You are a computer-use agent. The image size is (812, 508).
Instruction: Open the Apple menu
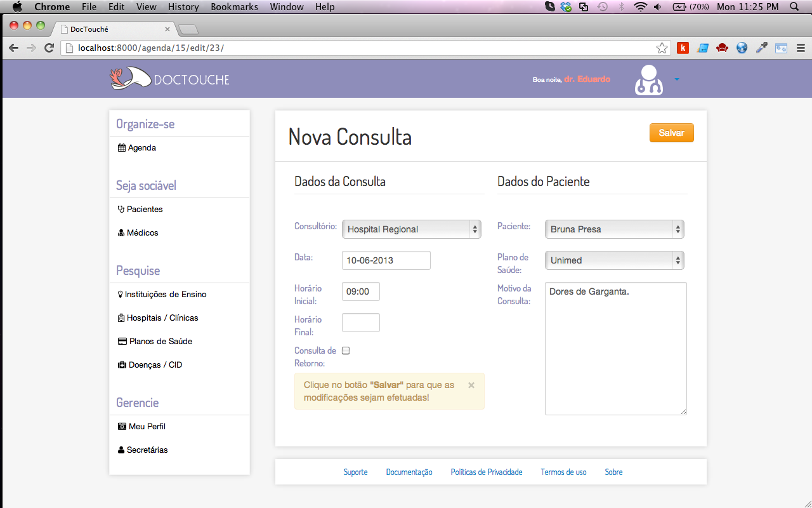coord(17,7)
